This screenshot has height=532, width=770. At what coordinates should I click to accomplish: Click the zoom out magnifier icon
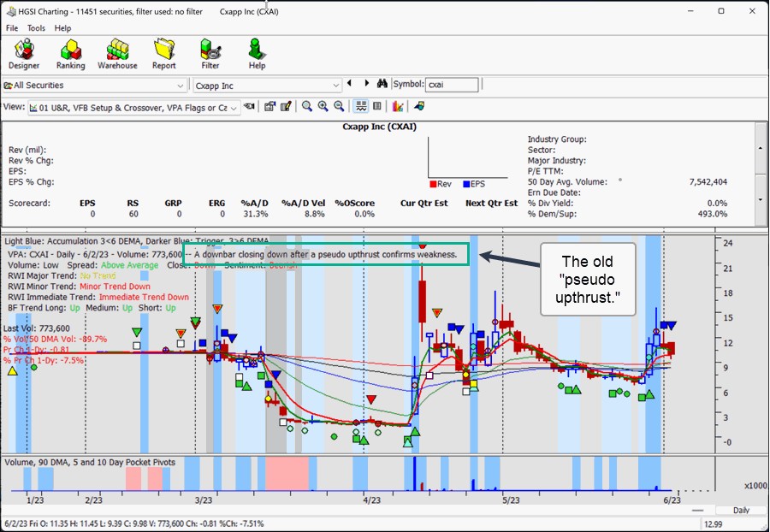point(339,106)
